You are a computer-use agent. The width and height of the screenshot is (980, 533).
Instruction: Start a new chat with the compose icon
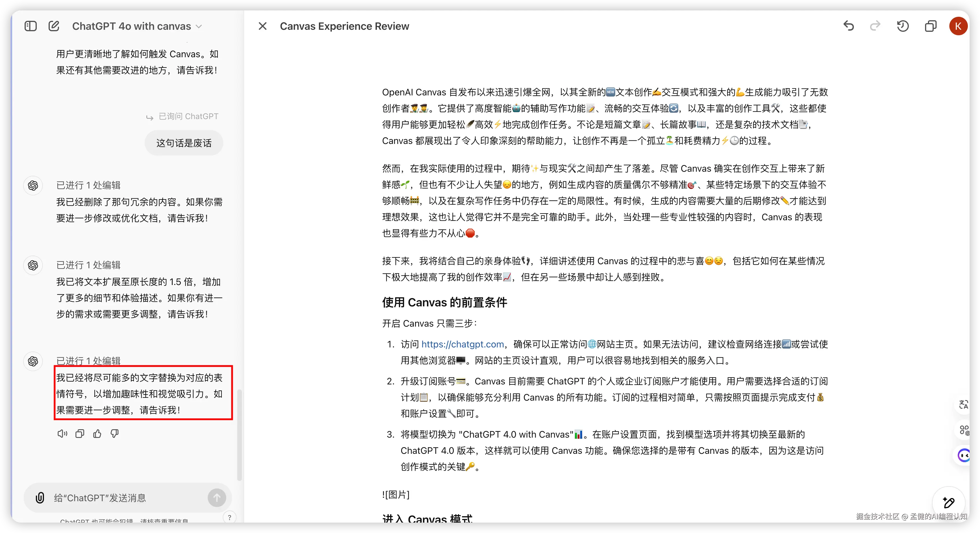pyautogui.click(x=54, y=26)
